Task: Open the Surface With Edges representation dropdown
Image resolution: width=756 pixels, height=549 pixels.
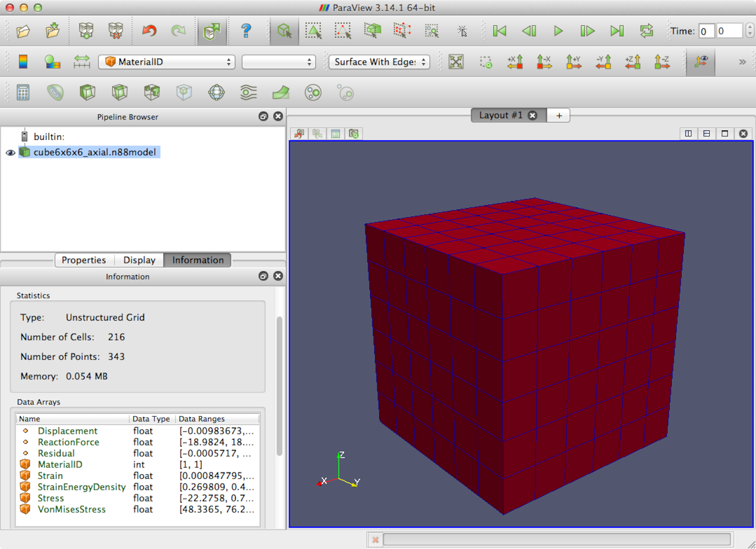Action: [380, 62]
